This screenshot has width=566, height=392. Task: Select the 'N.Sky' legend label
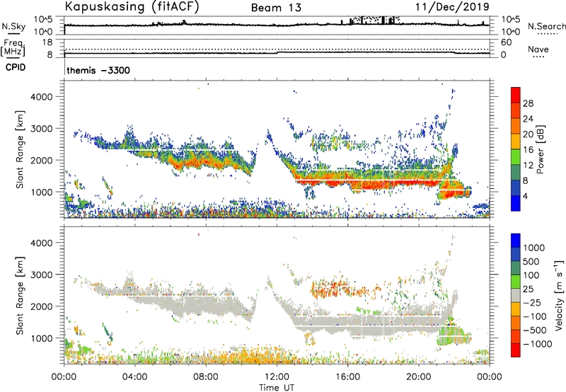pyautogui.click(x=13, y=26)
